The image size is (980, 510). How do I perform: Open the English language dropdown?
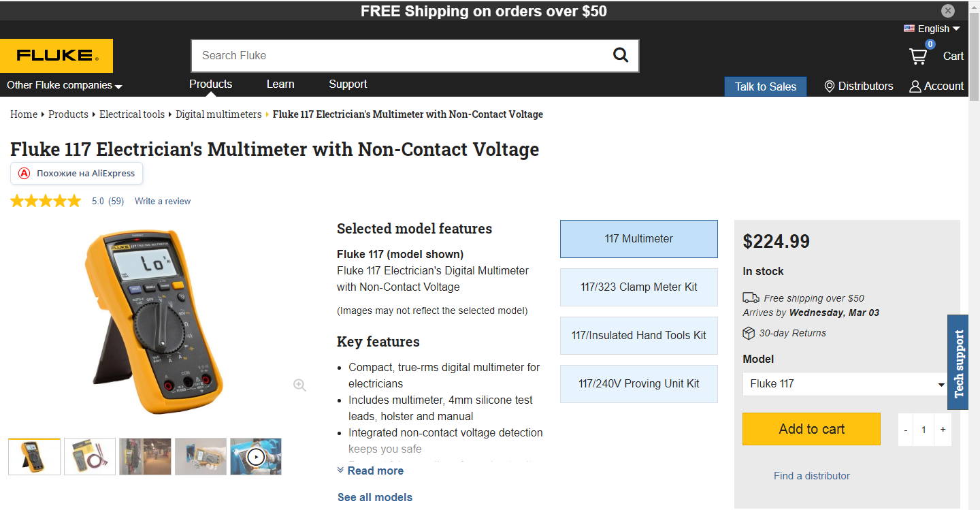(938, 29)
